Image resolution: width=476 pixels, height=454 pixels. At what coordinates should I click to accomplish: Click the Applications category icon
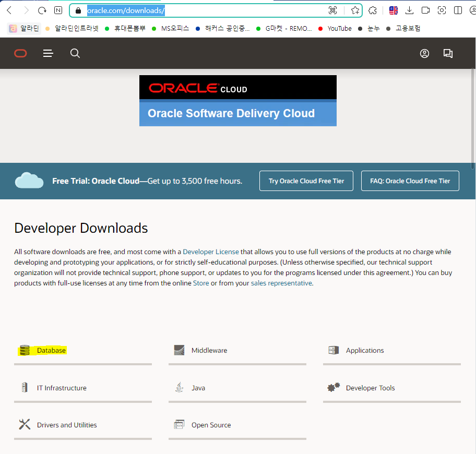(334, 350)
